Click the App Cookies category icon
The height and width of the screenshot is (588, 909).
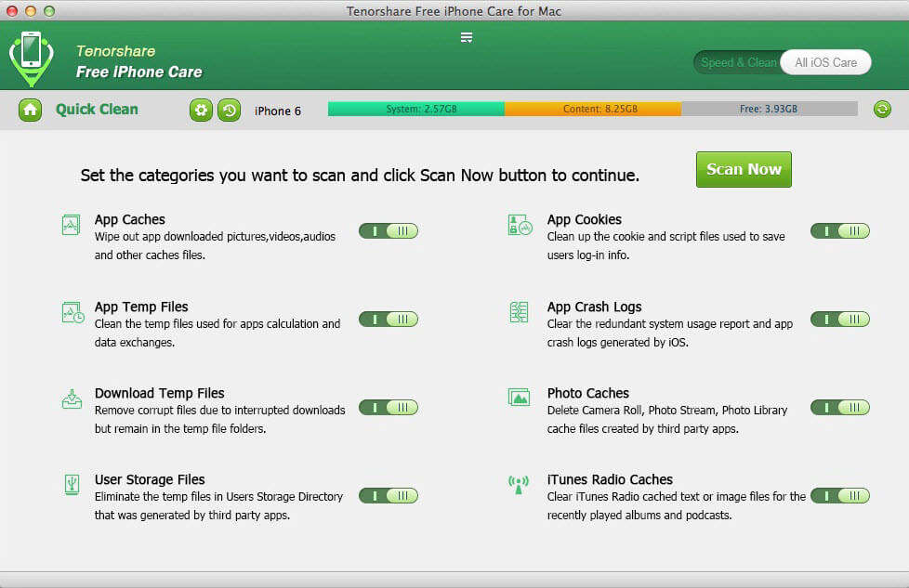pos(519,225)
